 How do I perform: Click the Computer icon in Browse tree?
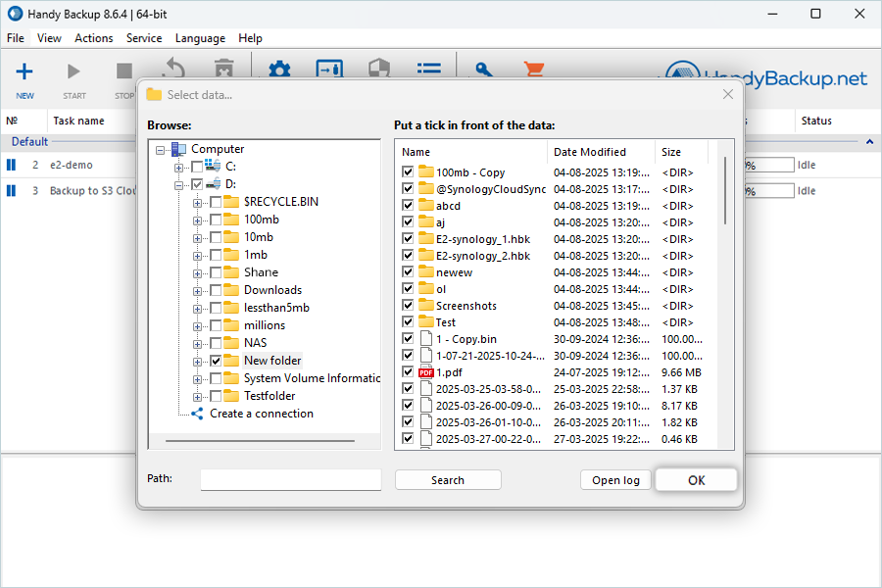(x=179, y=149)
